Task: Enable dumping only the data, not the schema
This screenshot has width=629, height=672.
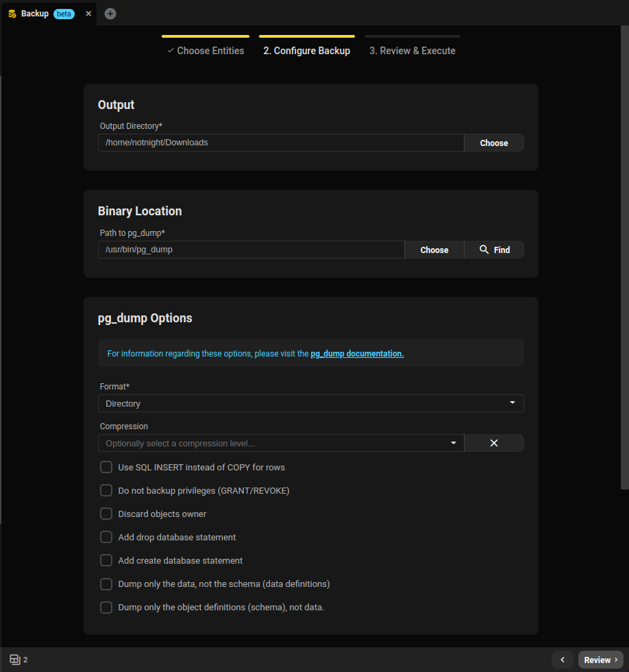Action: pos(106,584)
